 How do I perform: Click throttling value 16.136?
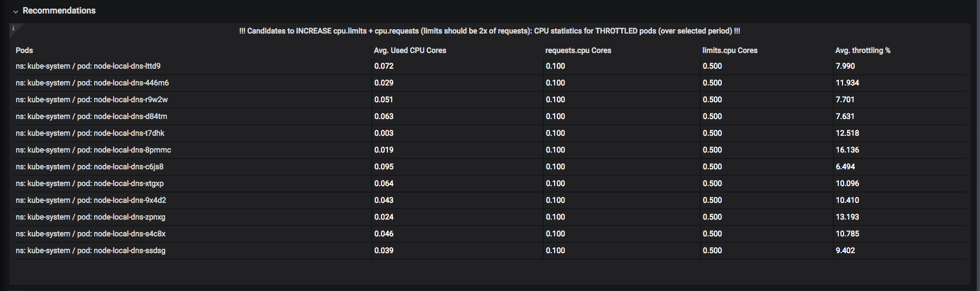click(x=847, y=150)
